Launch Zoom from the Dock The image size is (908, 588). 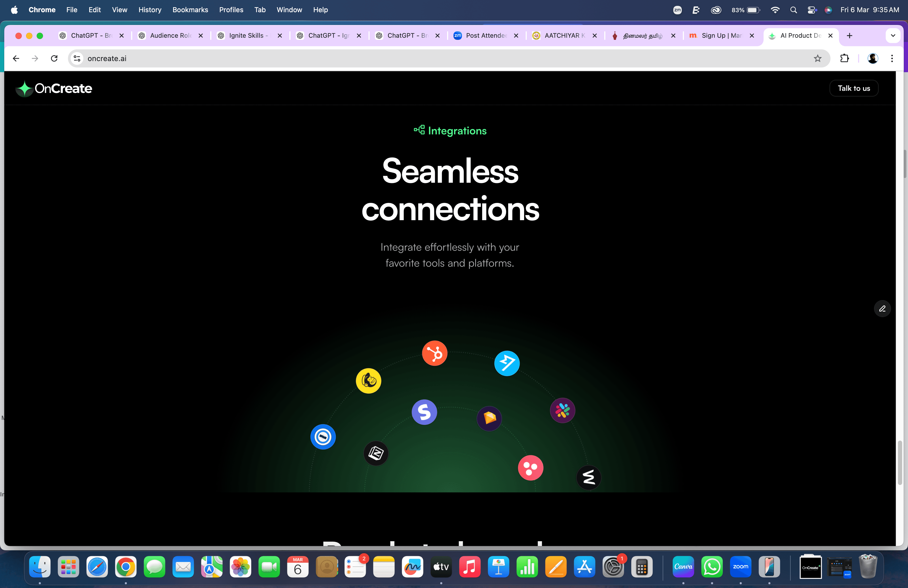tap(741, 567)
